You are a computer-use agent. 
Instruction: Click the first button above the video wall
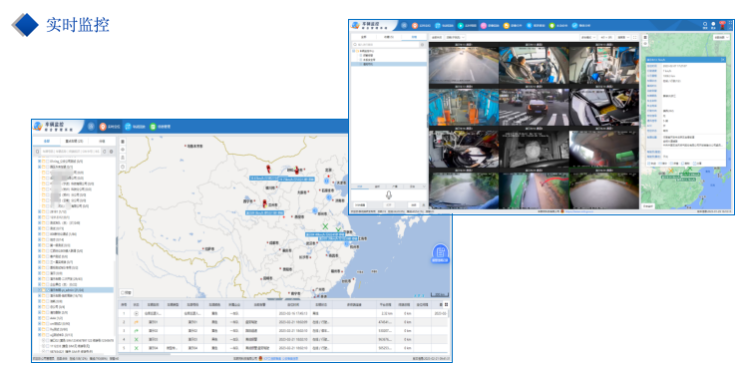[437, 37]
